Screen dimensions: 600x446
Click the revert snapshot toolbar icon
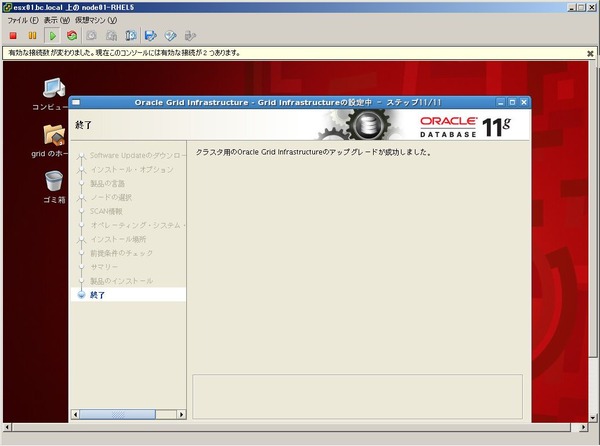pos(111,36)
